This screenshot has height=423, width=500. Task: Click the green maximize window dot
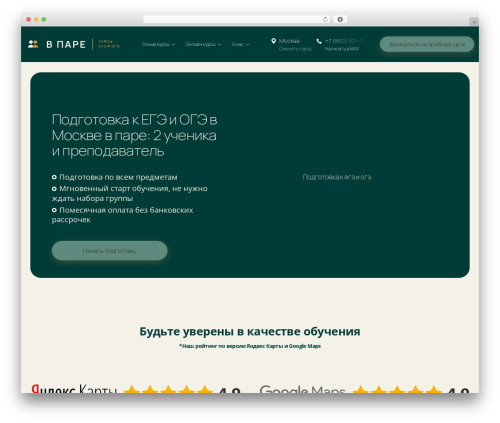point(44,19)
